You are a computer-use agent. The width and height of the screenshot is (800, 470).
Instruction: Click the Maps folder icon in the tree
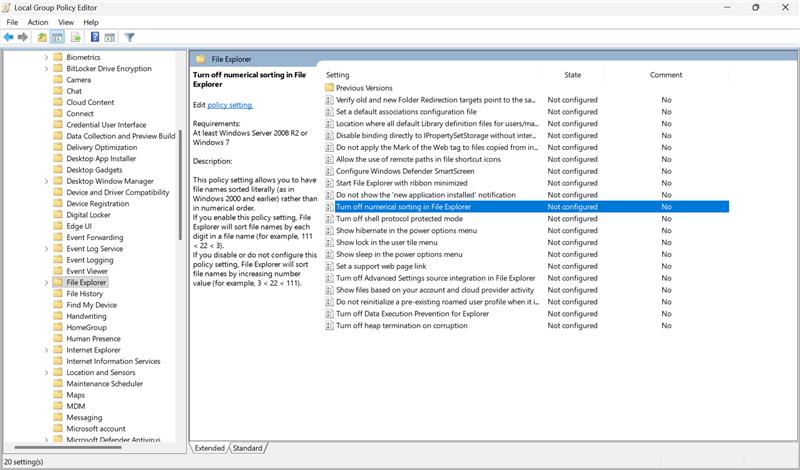click(x=58, y=395)
